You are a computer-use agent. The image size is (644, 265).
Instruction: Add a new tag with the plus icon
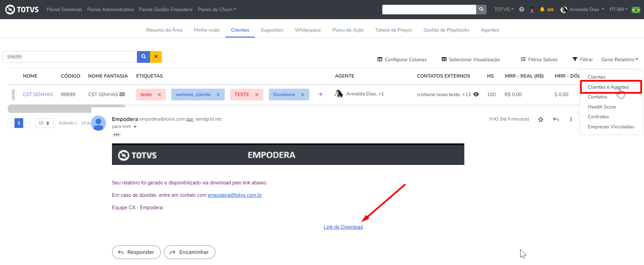321,94
